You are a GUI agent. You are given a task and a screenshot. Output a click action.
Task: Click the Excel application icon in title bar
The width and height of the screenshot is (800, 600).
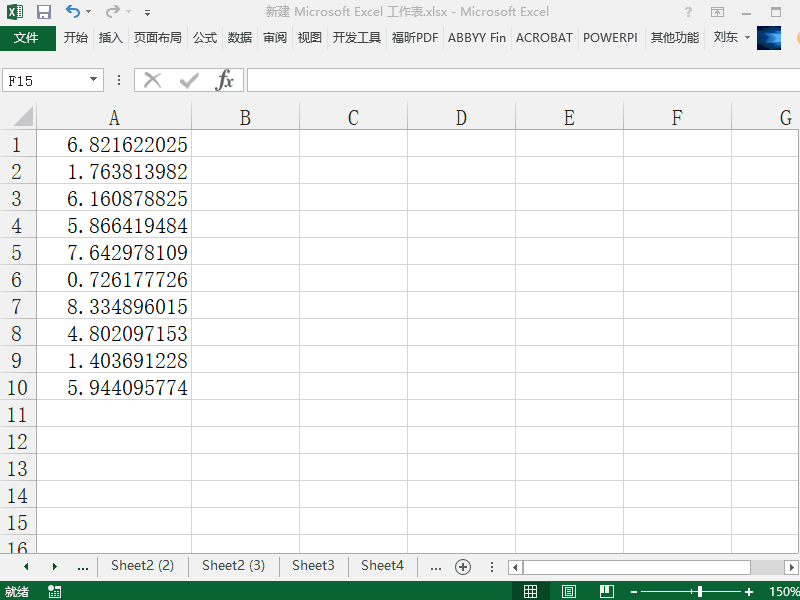point(15,11)
